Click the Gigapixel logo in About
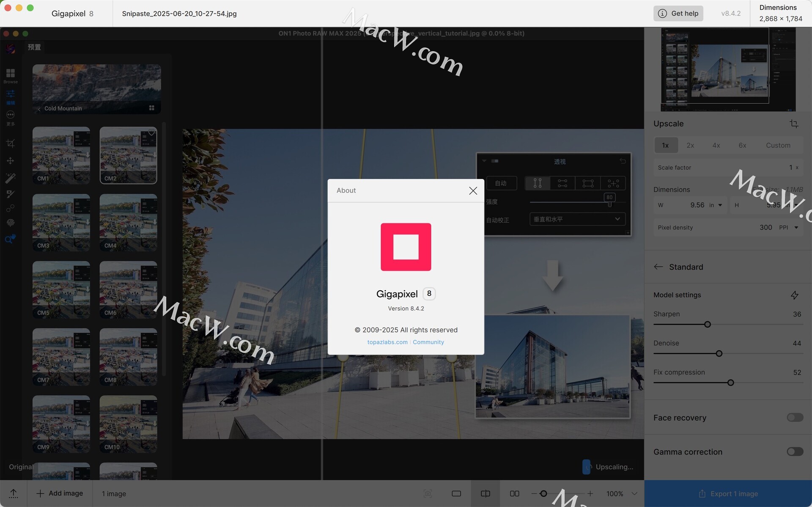The height and width of the screenshot is (507, 812). click(x=406, y=247)
